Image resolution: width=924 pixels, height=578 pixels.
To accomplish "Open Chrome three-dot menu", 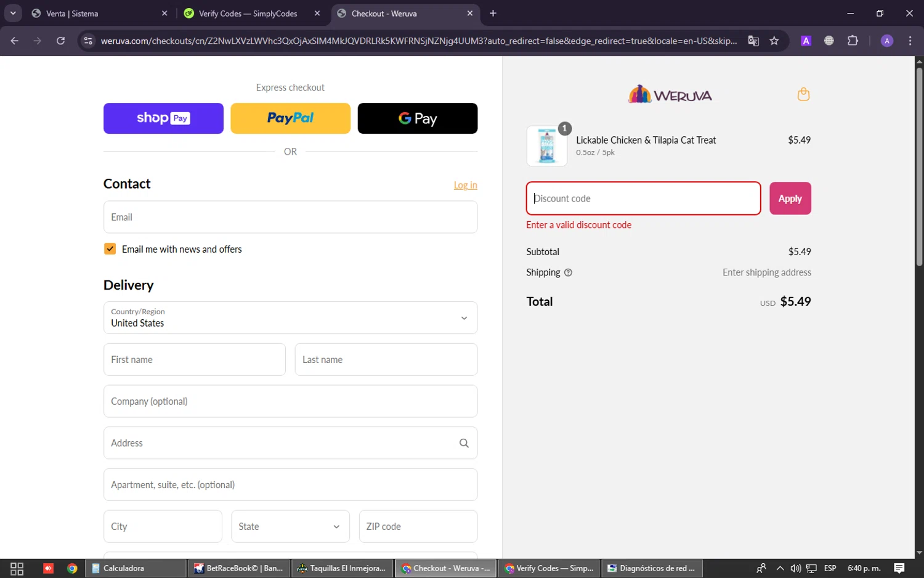I will [910, 41].
